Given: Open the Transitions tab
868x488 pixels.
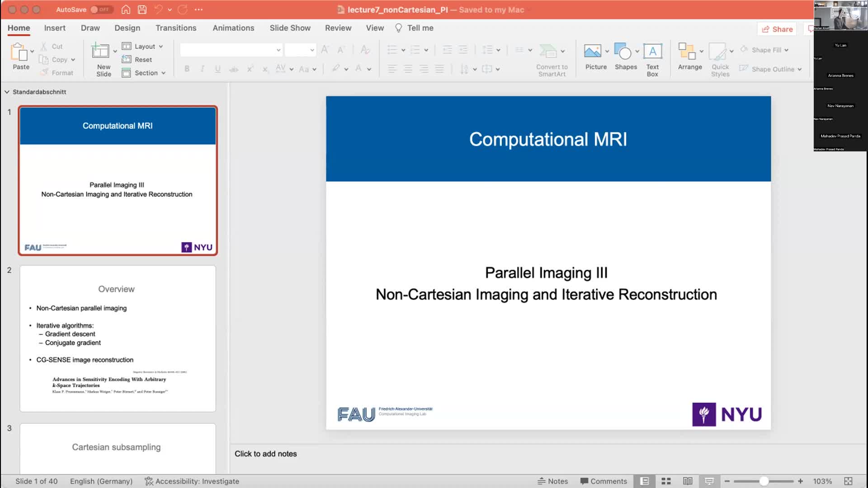Looking at the screenshot, I should pyautogui.click(x=176, y=28).
